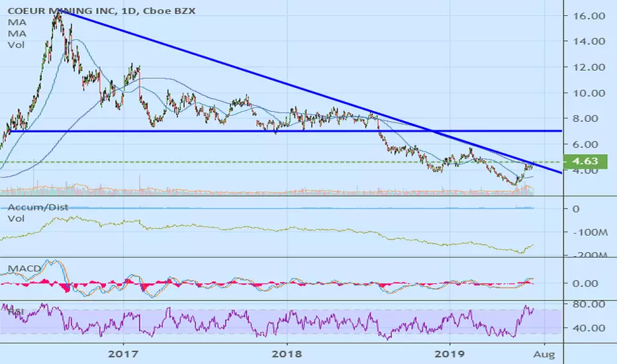The height and width of the screenshot is (364, 617).
Task: Click the 2017 time axis label
Action: (123, 354)
